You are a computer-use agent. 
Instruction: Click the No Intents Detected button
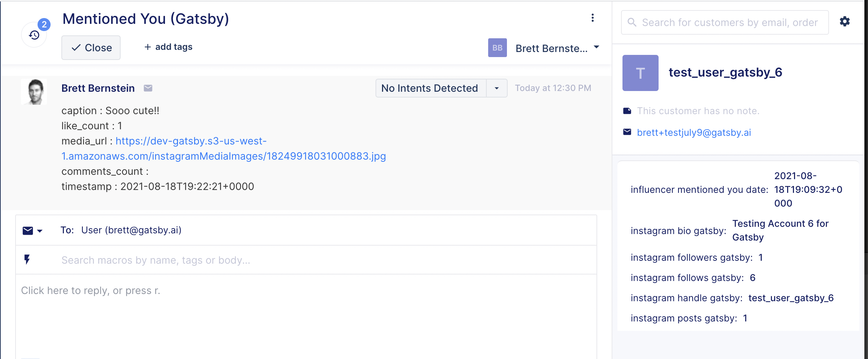[431, 88]
